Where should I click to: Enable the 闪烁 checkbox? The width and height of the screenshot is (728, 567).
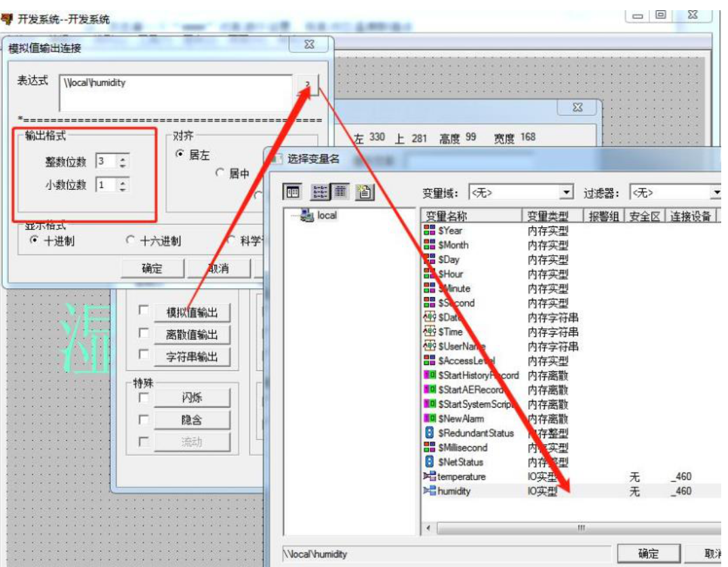pos(144,397)
